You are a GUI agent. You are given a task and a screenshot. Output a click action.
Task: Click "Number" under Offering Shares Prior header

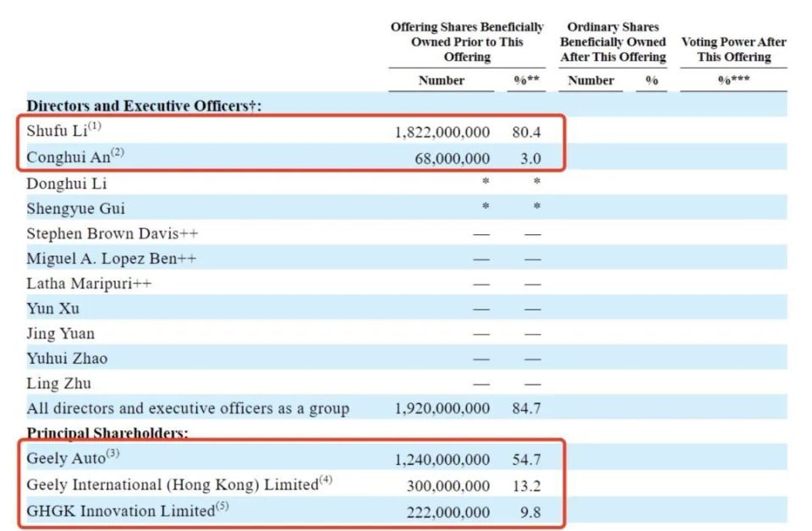[442, 80]
